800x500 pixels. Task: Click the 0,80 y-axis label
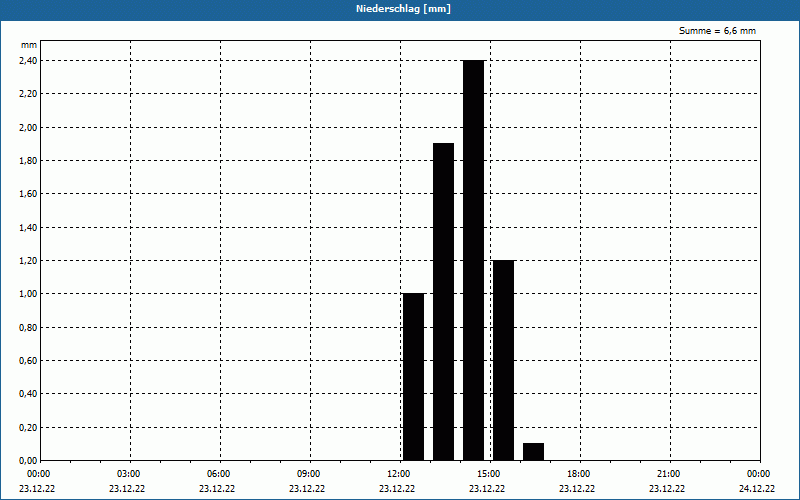pyautogui.click(x=28, y=328)
